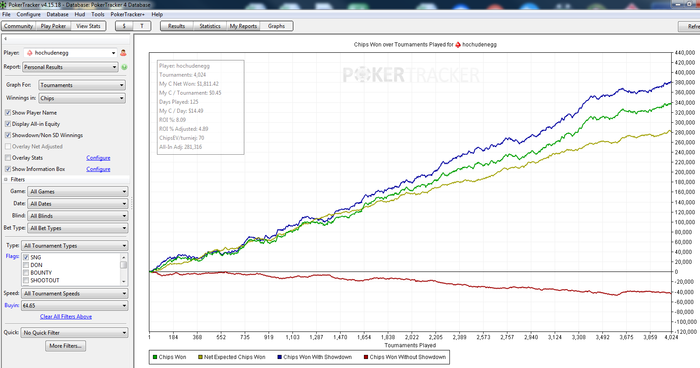The height and width of the screenshot is (368, 700).
Task: Collapse the Filters section
Action: (6, 180)
